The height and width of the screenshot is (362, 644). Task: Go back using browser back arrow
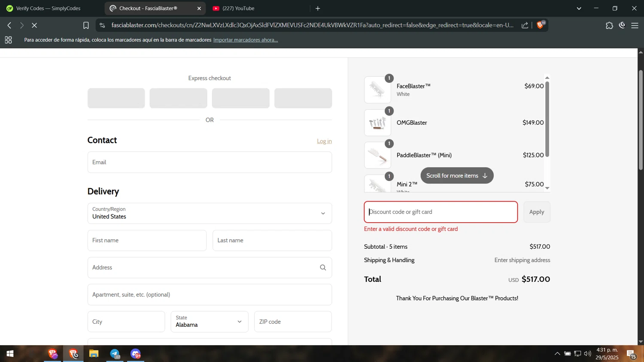pos(9,25)
